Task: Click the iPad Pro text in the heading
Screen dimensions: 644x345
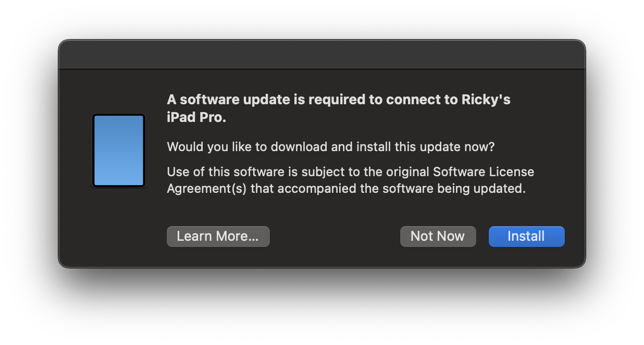Action: pos(196,118)
